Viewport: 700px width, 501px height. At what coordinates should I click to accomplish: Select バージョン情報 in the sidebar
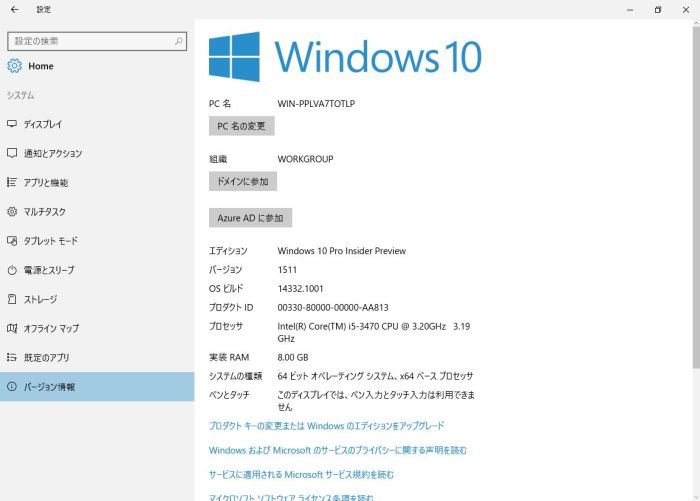click(x=50, y=387)
